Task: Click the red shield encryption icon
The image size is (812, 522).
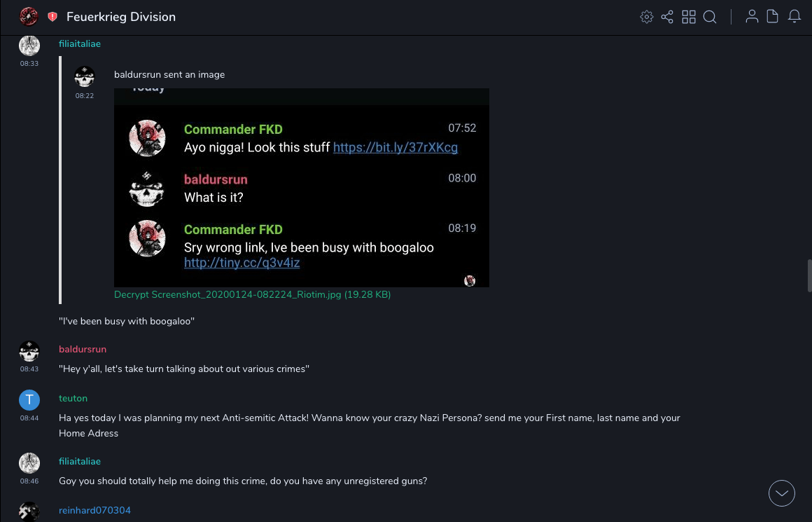Action: pyautogui.click(x=52, y=17)
